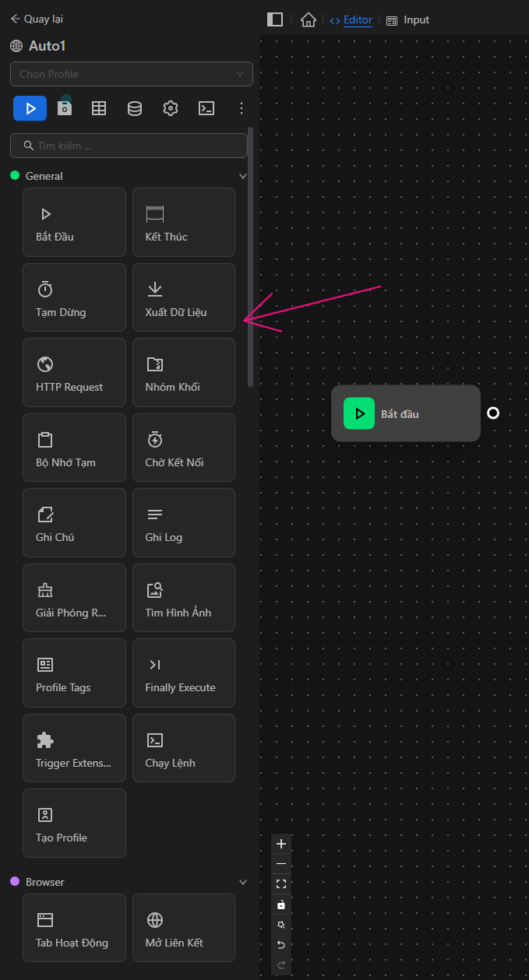Open the table view icon

pos(99,108)
